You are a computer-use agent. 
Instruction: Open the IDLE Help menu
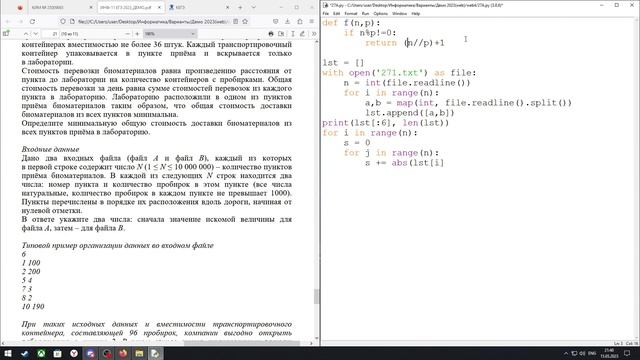click(x=415, y=13)
